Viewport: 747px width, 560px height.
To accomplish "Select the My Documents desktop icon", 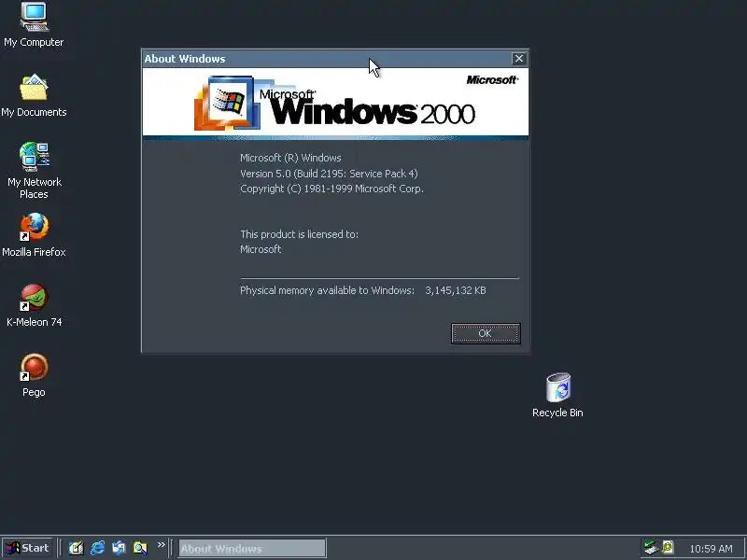I will click(x=34, y=95).
